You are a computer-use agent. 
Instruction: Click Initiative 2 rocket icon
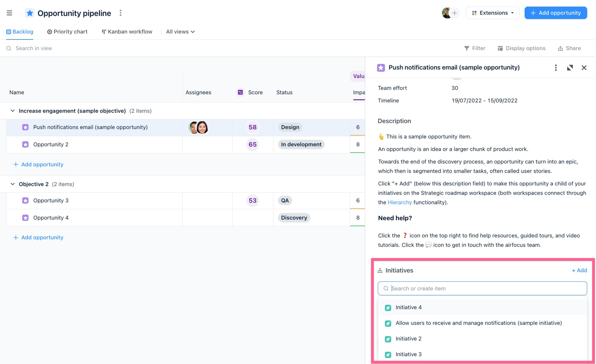click(x=388, y=339)
